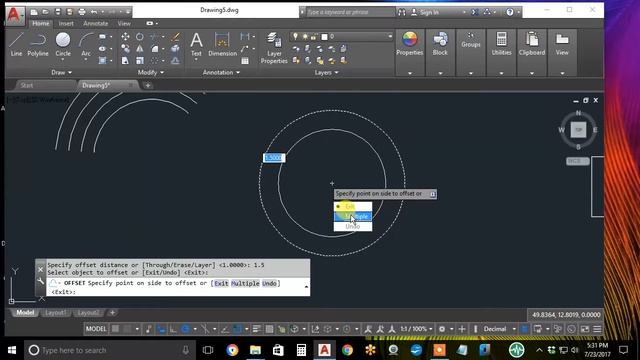Screen dimensions: 640x360
Task: Toggle quick properties in the status bar
Action: click(x=524, y=329)
